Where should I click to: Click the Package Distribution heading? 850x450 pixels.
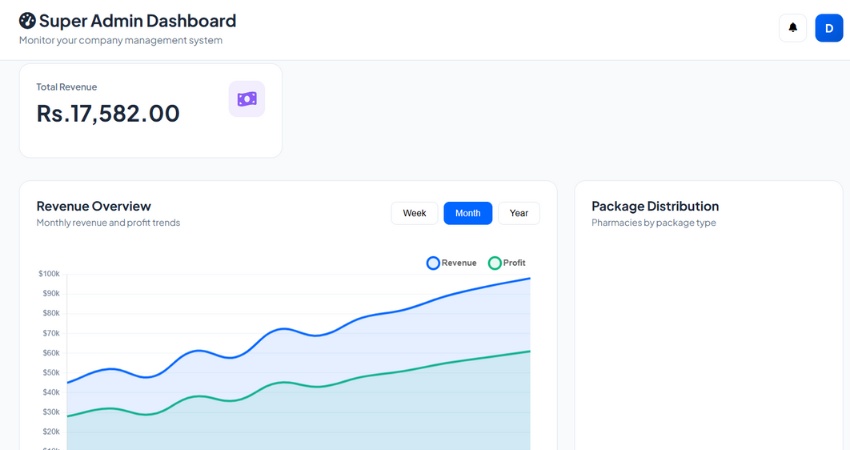tap(655, 206)
